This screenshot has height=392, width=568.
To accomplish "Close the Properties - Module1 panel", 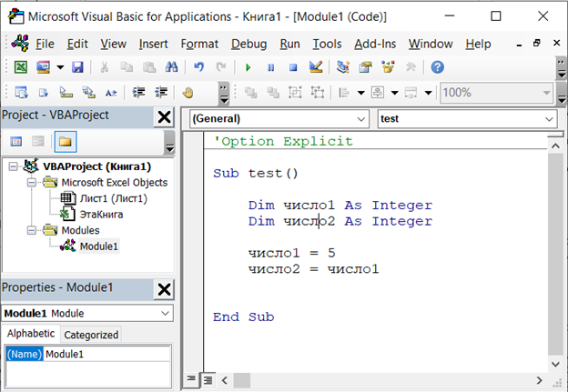I will (164, 289).
